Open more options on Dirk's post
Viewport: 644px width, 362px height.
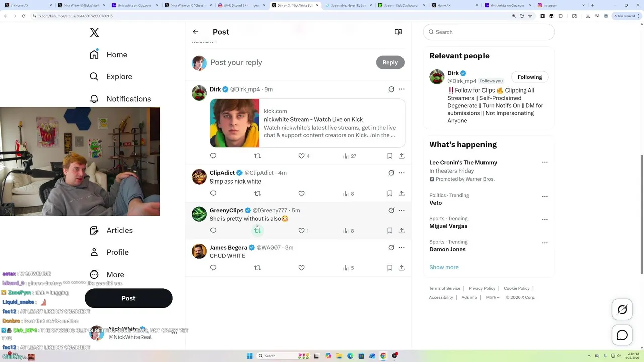(x=401, y=89)
